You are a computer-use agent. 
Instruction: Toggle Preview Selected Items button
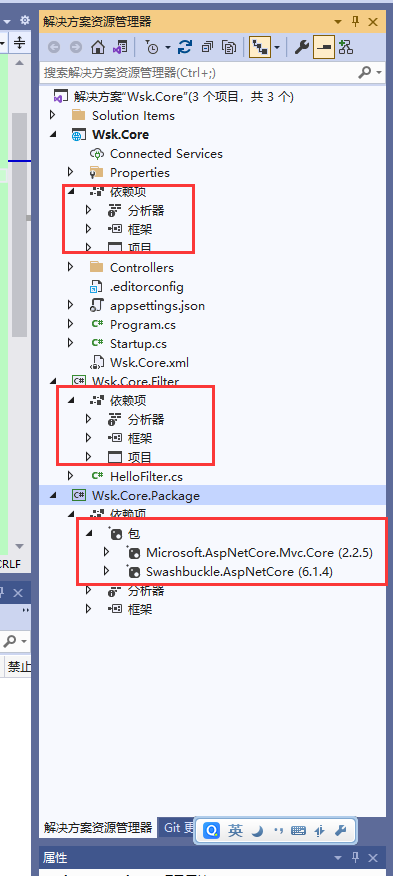323,47
